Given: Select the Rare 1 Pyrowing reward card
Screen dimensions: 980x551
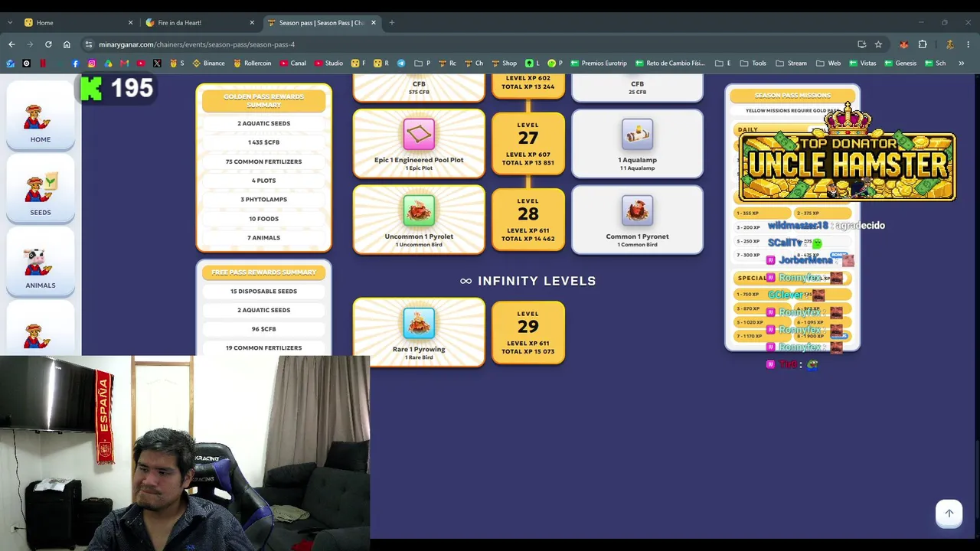Looking at the screenshot, I should click(419, 332).
